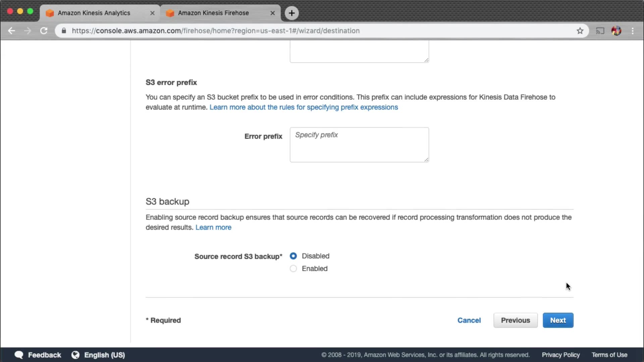Click the Error prefix text field
Viewport: 644px width, 362px height.
359,145
